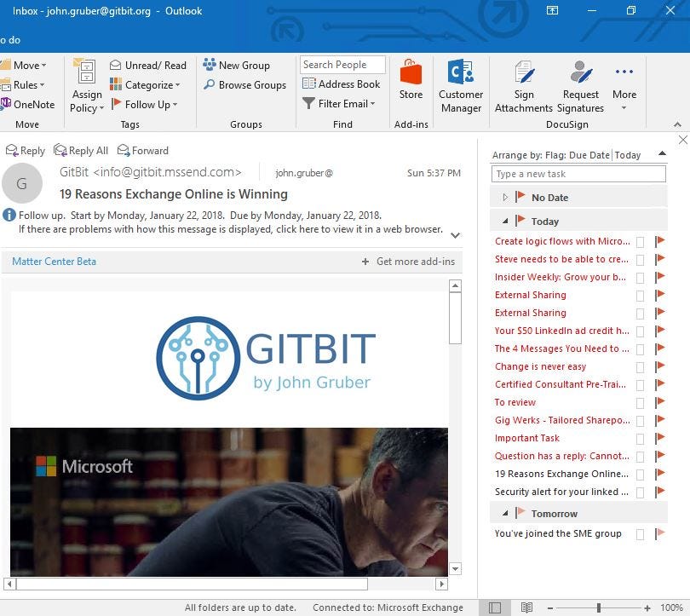
Task: Mark Insider Weekly task complete
Action: [640, 278]
